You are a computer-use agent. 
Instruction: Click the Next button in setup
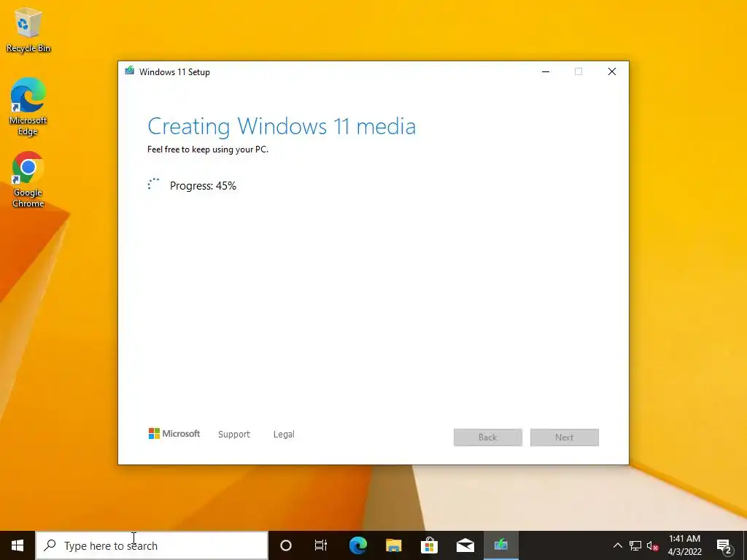coord(565,437)
